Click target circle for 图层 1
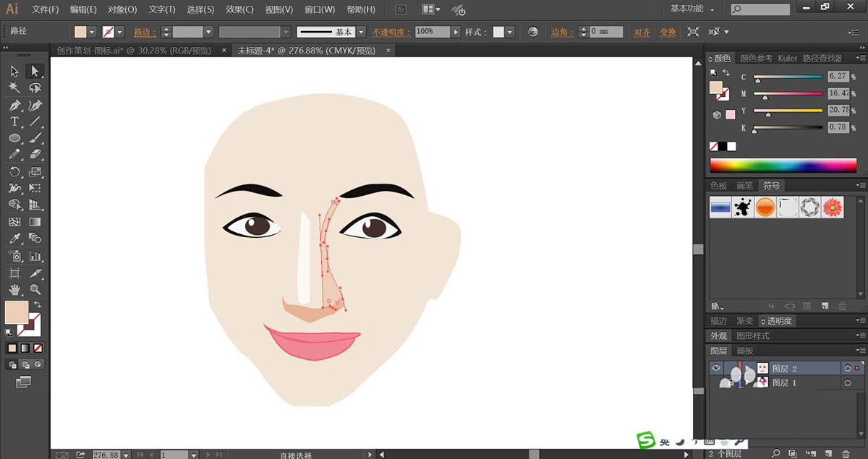This screenshot has width=868, height=459. point(847,382)
